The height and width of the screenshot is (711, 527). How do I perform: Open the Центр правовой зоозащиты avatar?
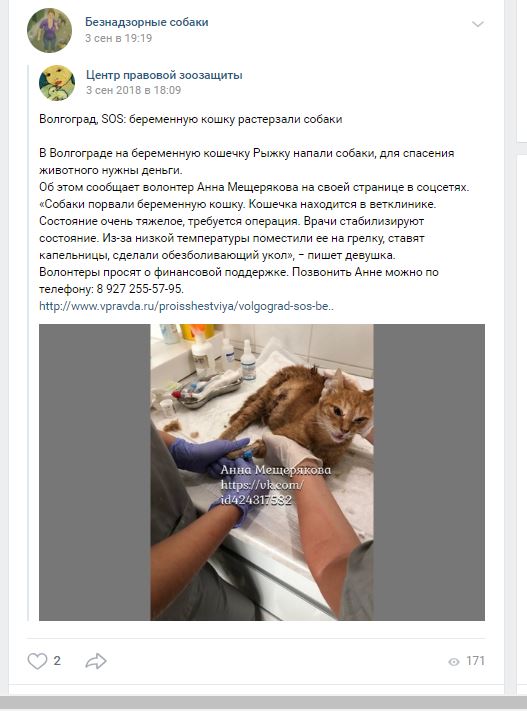pos(57,83)
